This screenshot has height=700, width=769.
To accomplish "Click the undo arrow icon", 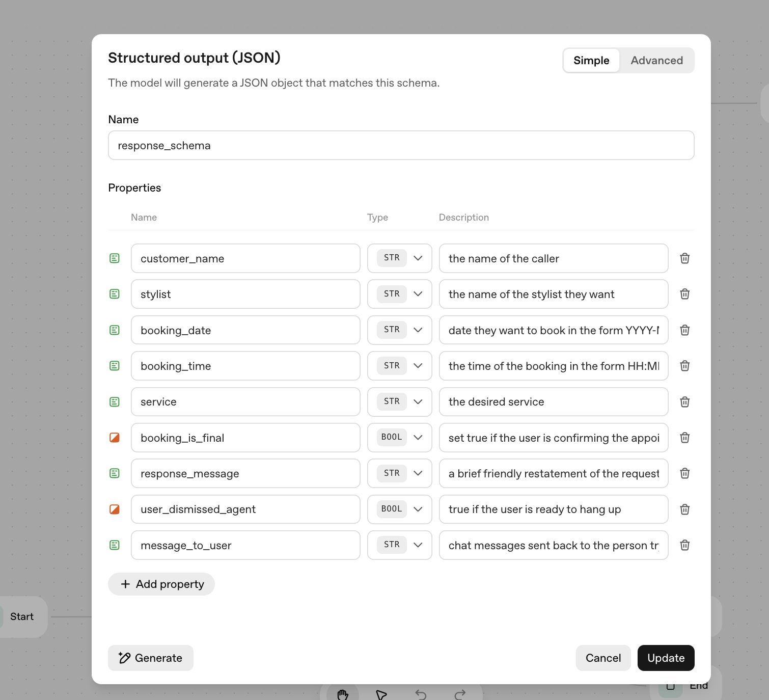I will coord(421,694).
